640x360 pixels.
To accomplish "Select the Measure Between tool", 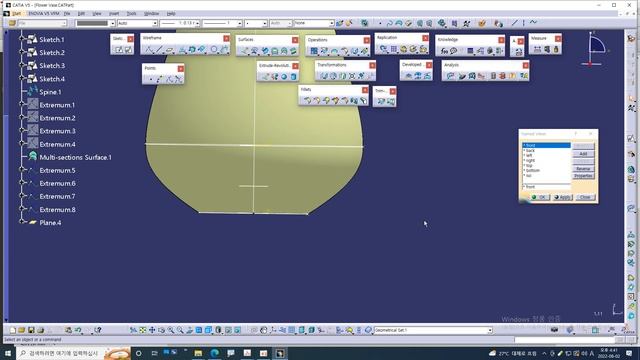I will 537,49.
